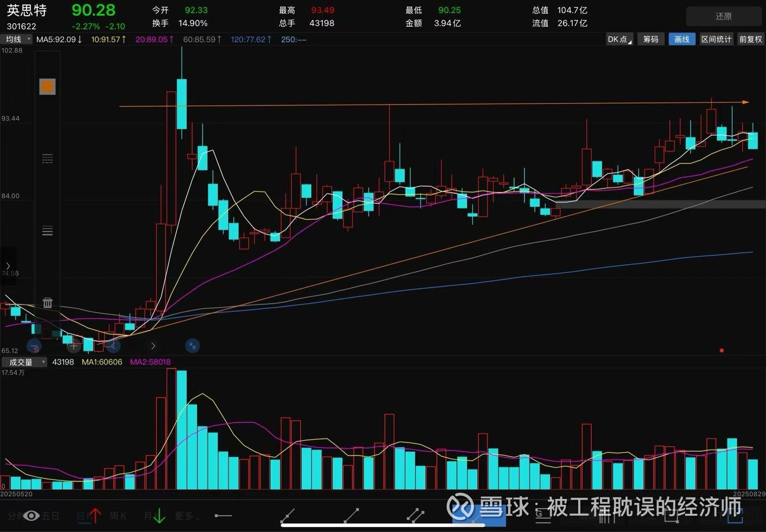Click the 20:89.05 moving average label
Screen dimensions: 766x532
point(155,39)
